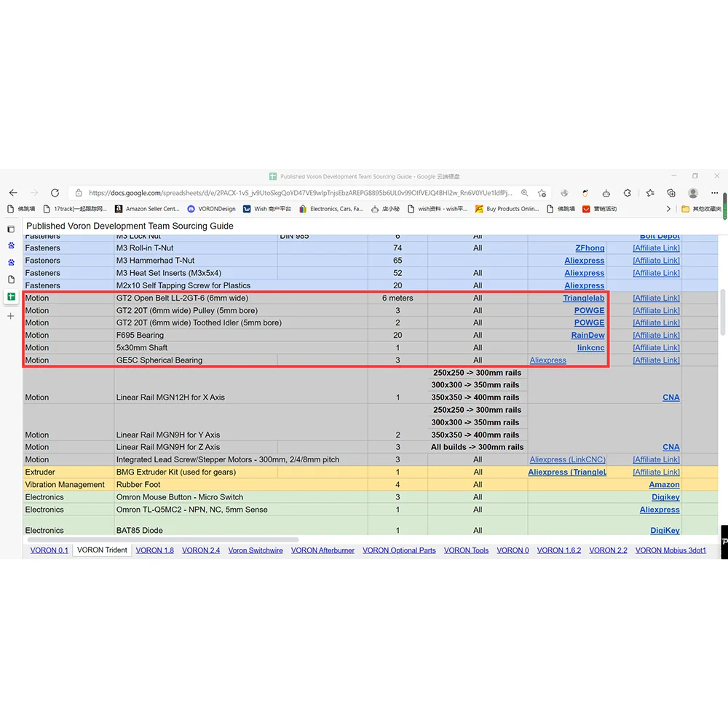Select the first paw-icon sidebar tab
Viewport: 728px width, 728px height.
pyautogui.click(x=11, y=245)
